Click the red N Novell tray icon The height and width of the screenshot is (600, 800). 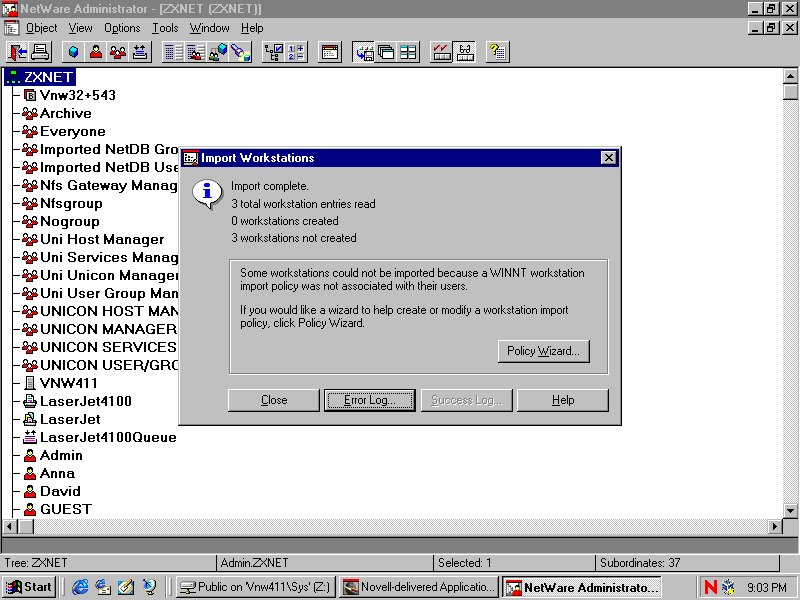tap(711, 587)
